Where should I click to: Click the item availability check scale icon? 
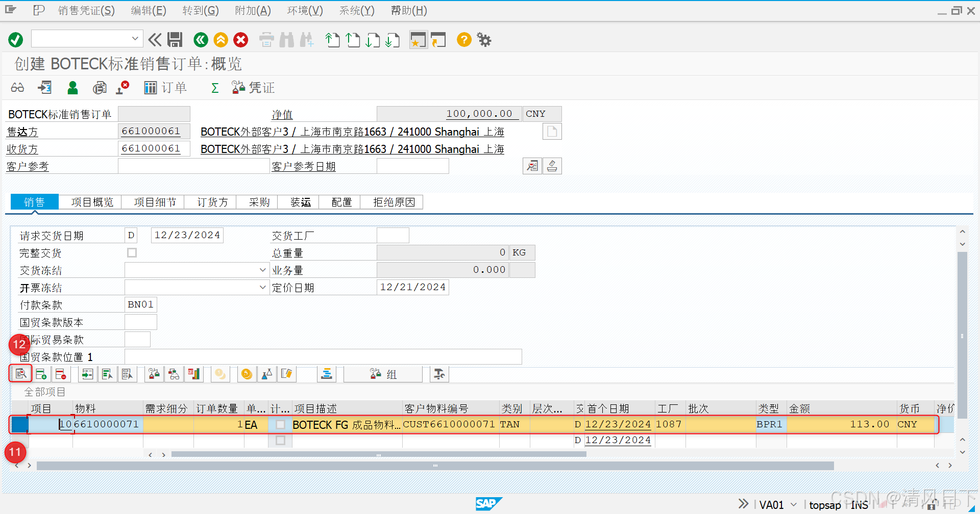(154, 374)
